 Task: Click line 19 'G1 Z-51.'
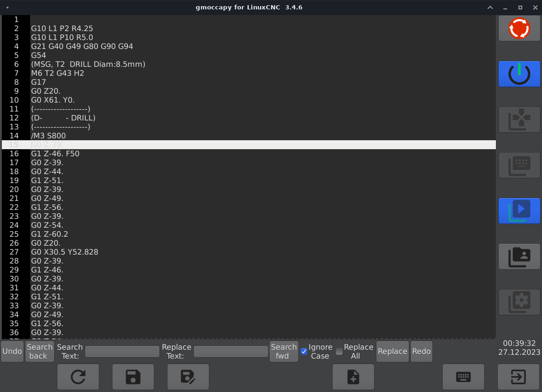pyautogui.click(x=47, y=181)
